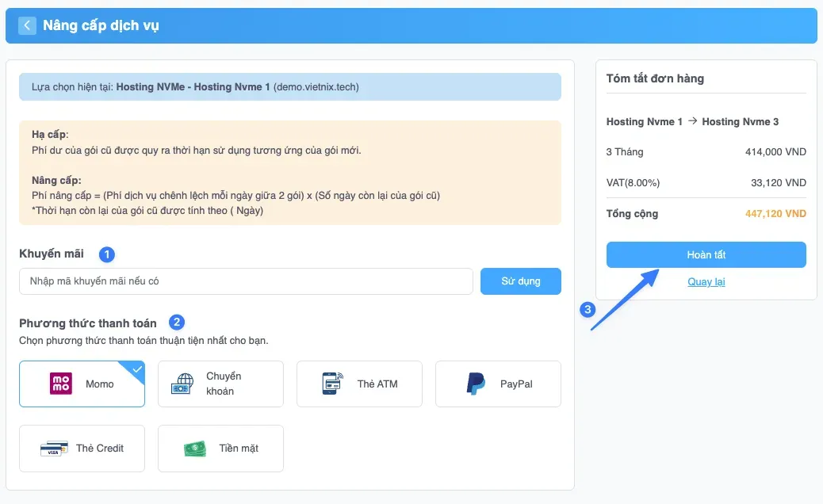This screenshot has width=823, height=504.
Task: Click the Hoàn tất button
Action: [x=706, y=255]
